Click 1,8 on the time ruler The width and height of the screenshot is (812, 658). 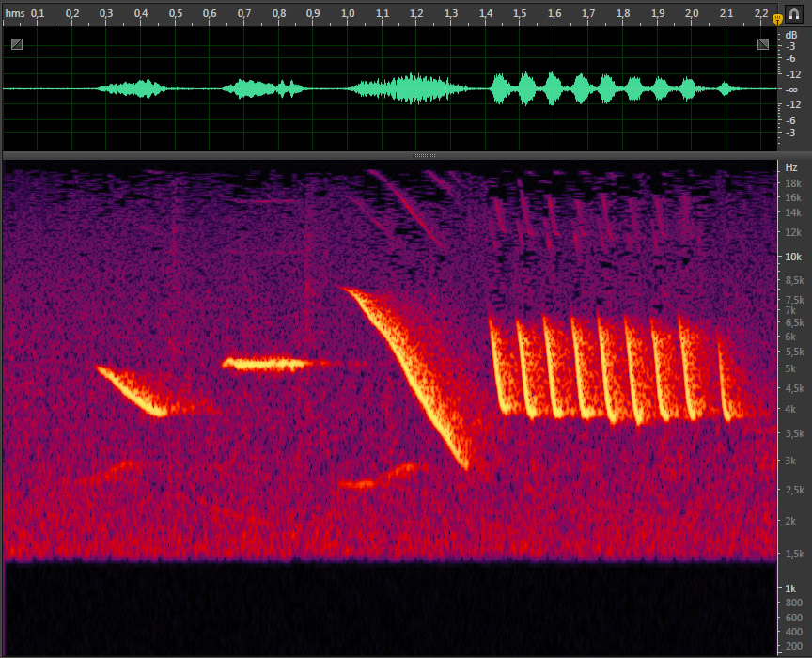click(x=623, y=13)
